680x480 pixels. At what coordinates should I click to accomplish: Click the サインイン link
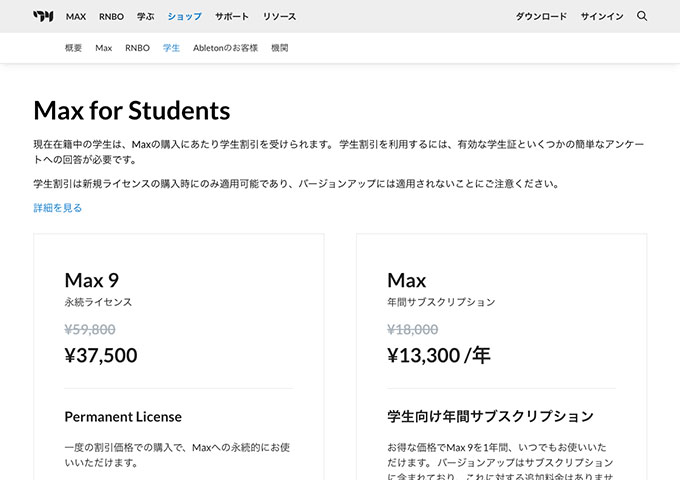coord(602,16)
